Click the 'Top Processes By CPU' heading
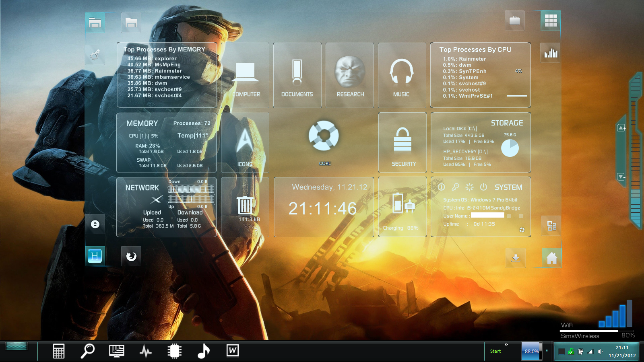The width and height of the screenshot is (644, 362). coord(475,49)
